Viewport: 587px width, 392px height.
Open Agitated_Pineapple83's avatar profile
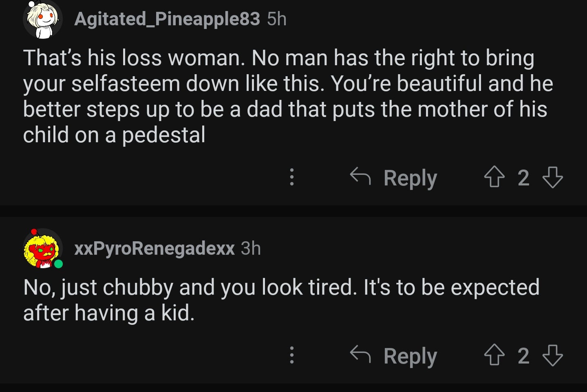43,19
